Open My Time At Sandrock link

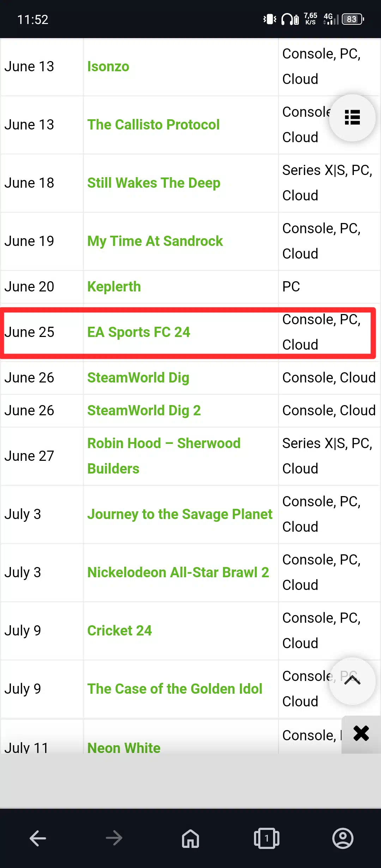pos(155,241)
